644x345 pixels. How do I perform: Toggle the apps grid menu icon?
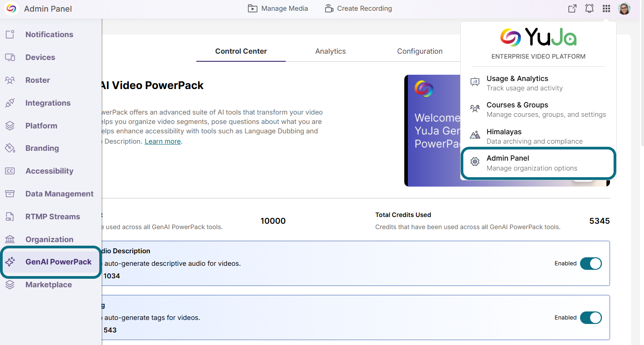coord(606,9)
